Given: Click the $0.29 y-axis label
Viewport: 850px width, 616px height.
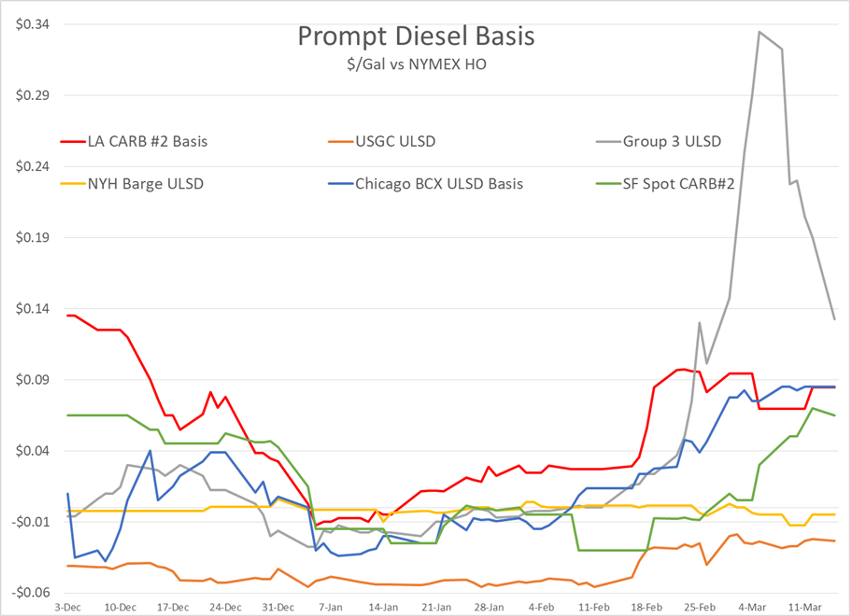Looking at the screenshot, I should [33, 96].
